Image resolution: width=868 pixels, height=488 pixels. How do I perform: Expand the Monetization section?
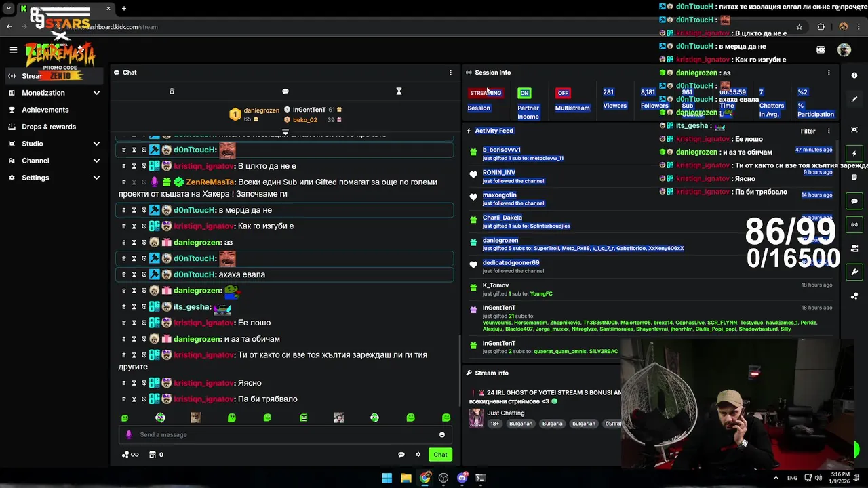coord(96,93)
